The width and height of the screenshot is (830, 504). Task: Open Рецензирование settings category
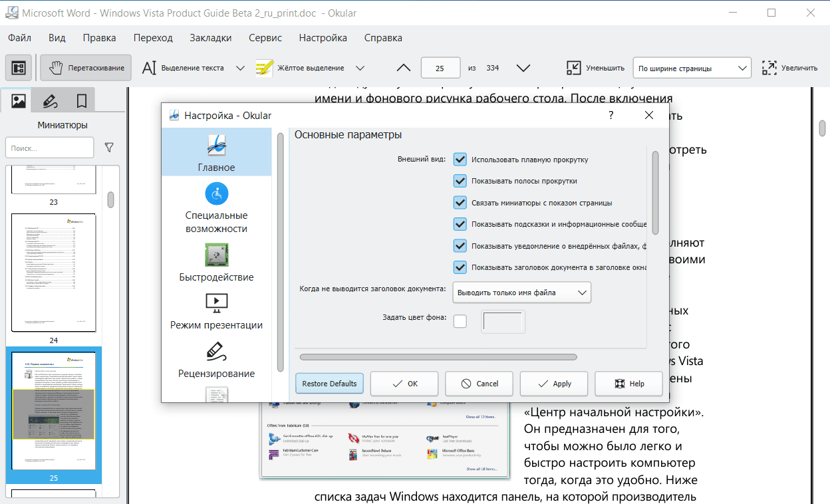coord(216,359)
